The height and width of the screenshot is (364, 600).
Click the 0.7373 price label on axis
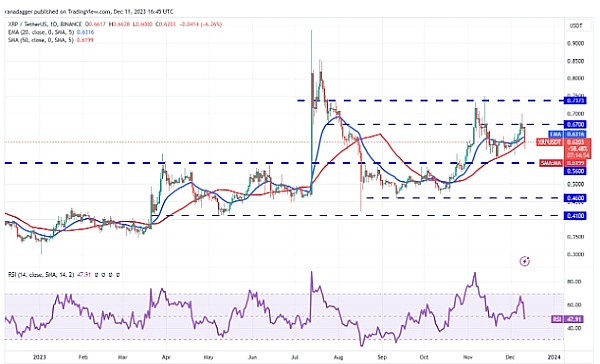coord(575,101)
